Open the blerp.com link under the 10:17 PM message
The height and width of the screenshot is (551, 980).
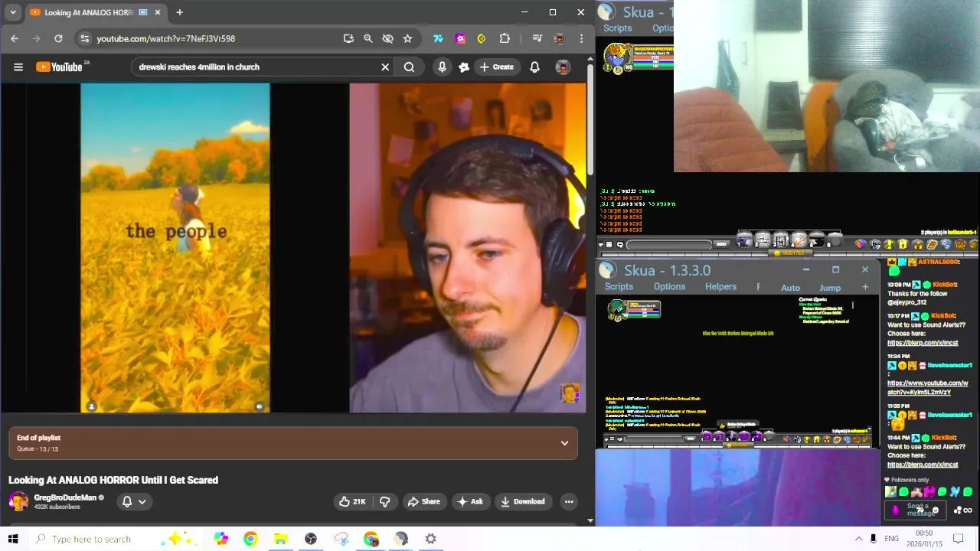click(x=923, y=343)
